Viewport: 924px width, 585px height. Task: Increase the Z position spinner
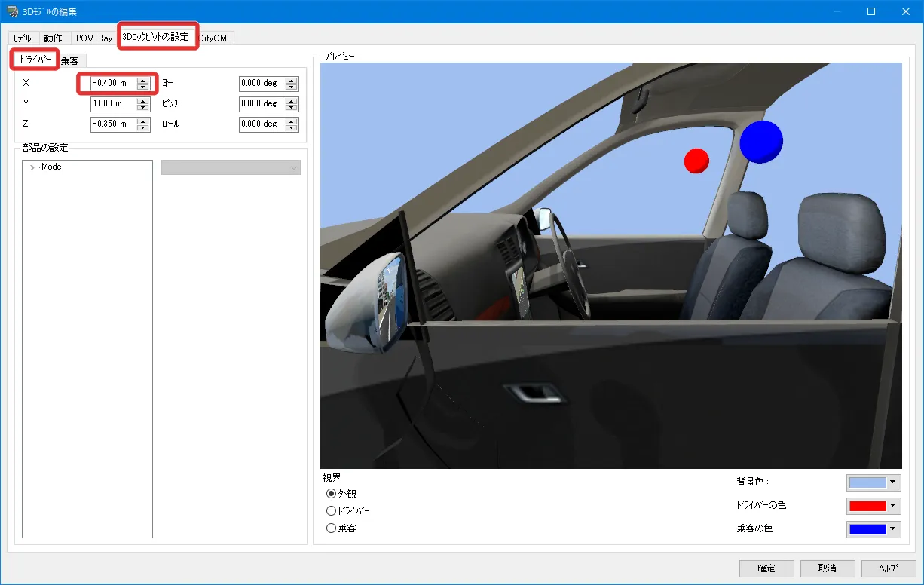(143, 121)
